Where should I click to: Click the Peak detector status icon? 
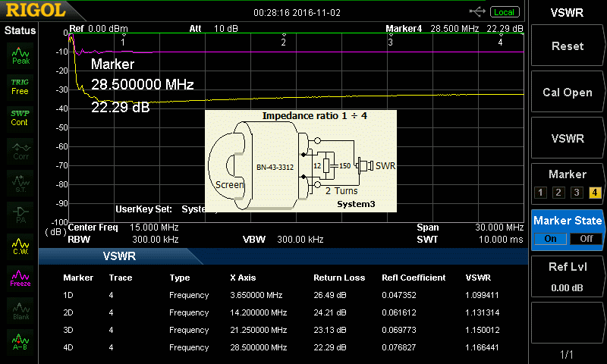pos(20,54)
